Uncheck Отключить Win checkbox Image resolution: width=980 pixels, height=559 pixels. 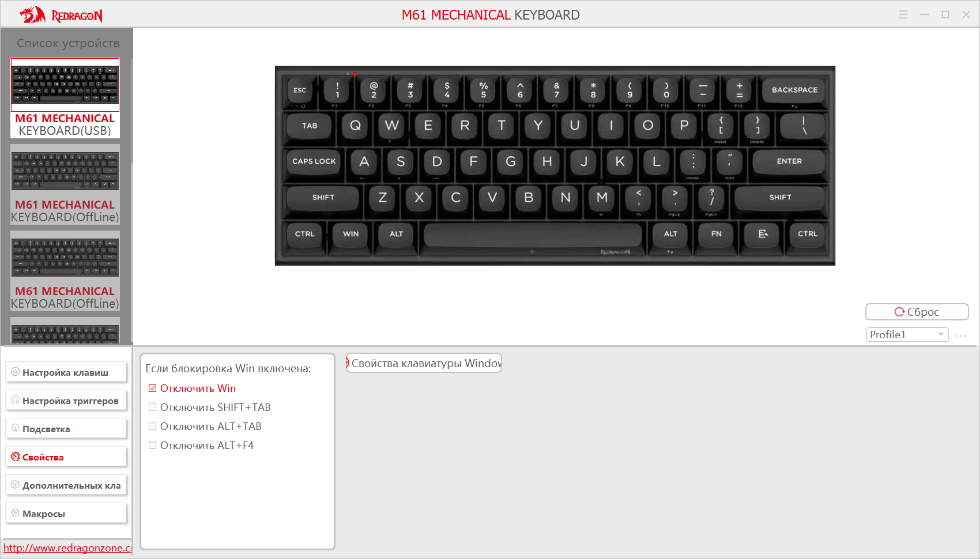click(153, 388)
